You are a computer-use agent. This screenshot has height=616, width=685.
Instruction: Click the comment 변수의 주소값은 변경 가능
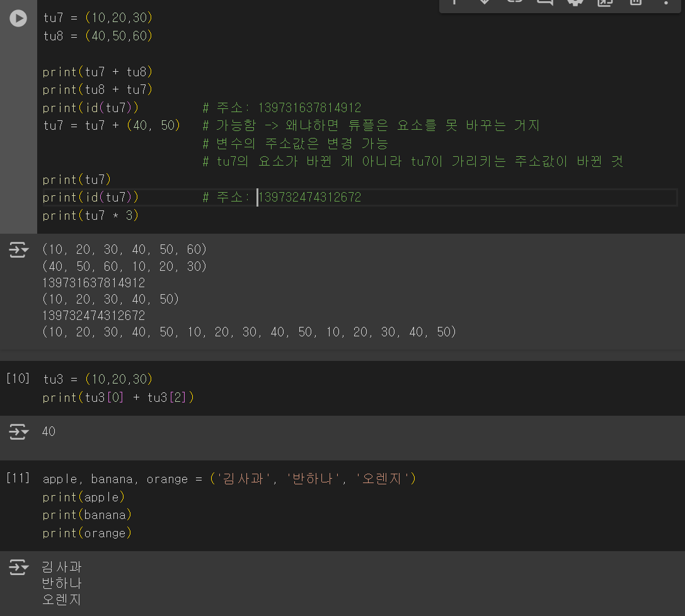[296, 144]
